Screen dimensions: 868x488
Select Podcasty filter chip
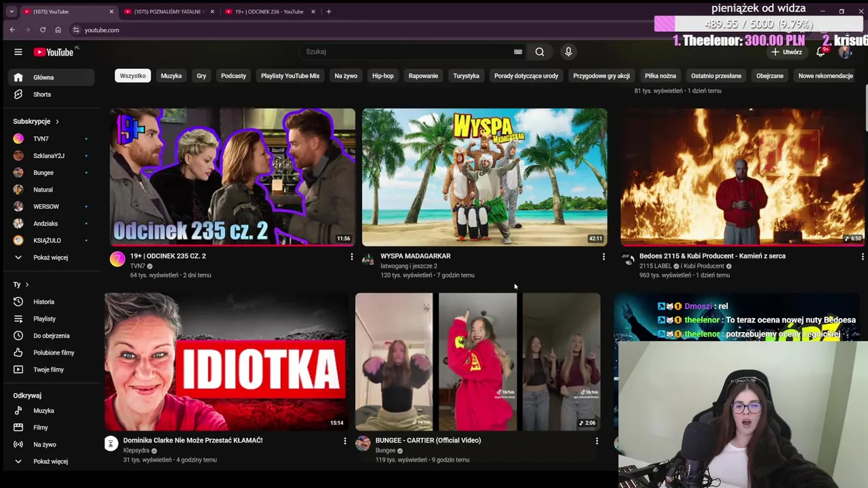pos(233,76)
